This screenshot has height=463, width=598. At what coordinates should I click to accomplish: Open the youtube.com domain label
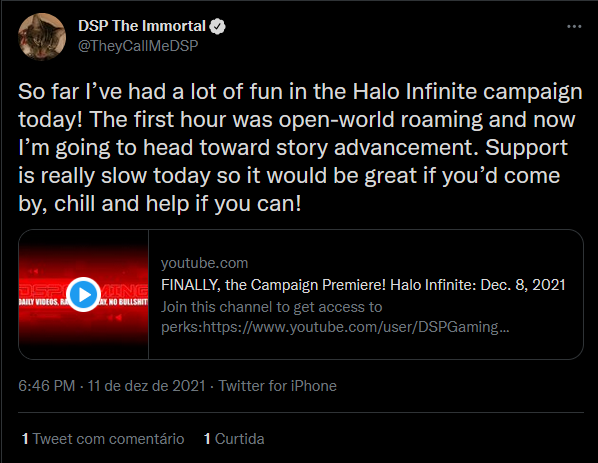(x=204, y=263)
